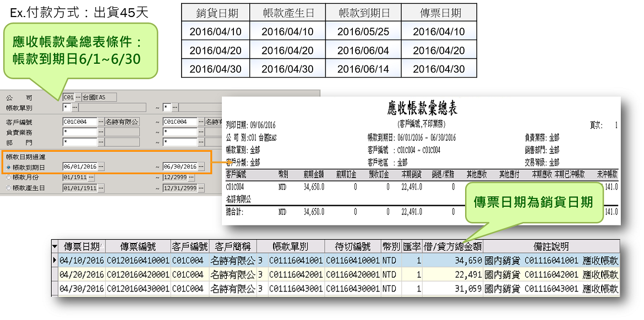Screen dimensions: 644x320
Task: Open the lookup for the ending 帳款單別 field
Action: (x=176, y=107)
